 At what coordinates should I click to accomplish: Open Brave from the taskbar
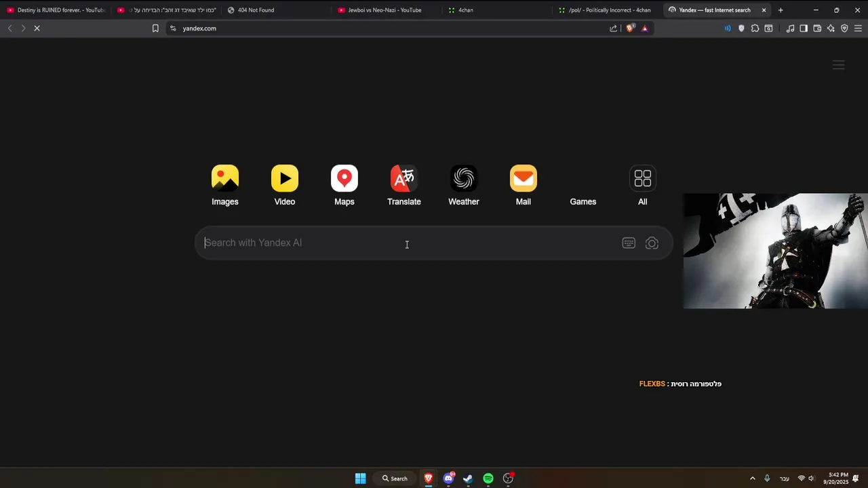click(x=429, y=479)
